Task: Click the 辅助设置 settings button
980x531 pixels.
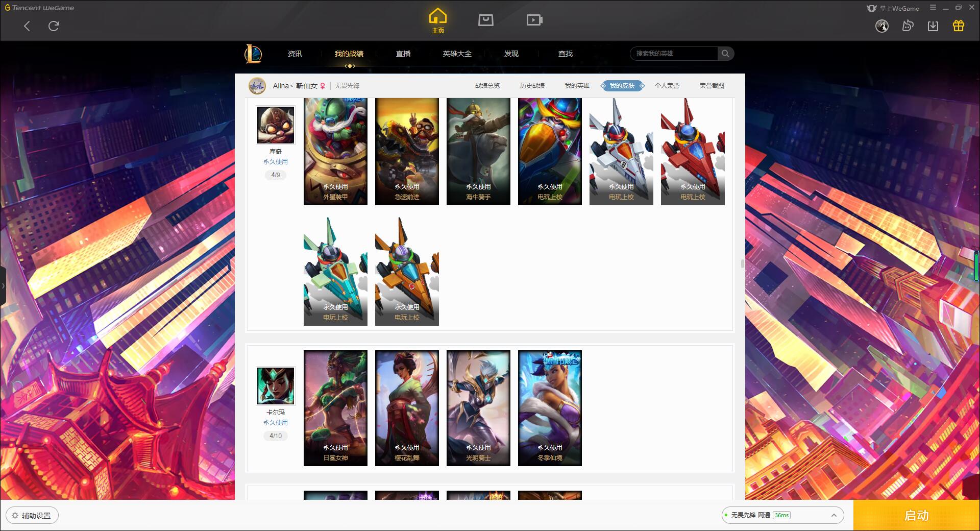Action: (x=32, y=516)
